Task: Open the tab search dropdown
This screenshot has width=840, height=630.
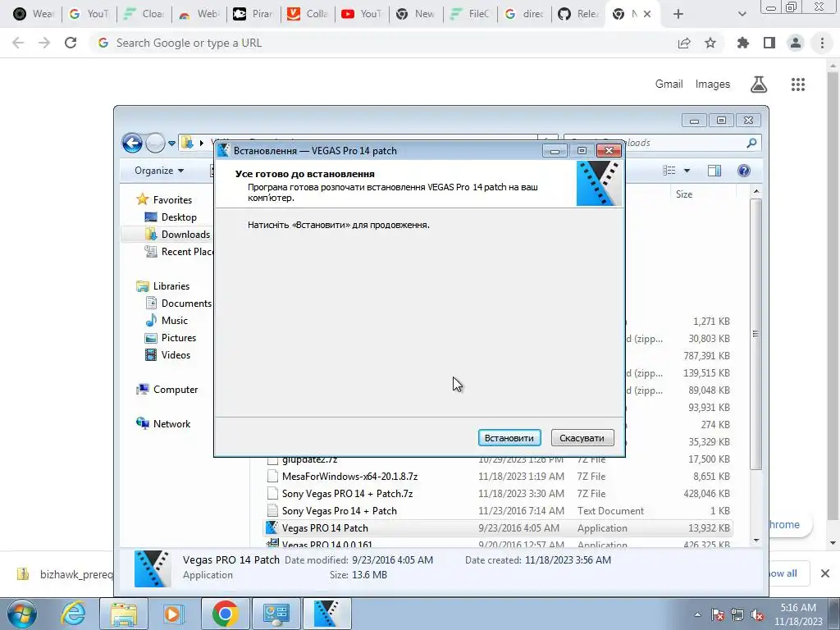Action: click(742, 14)
